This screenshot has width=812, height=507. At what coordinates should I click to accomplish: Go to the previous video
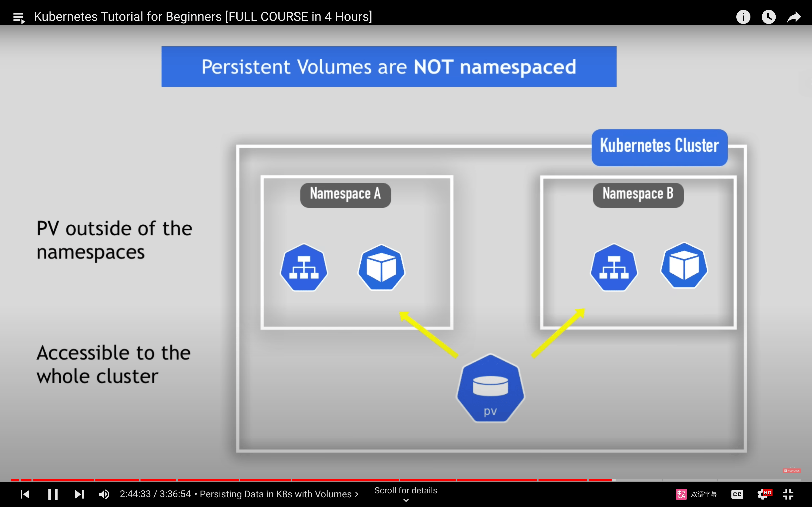[x=25, y=494]
